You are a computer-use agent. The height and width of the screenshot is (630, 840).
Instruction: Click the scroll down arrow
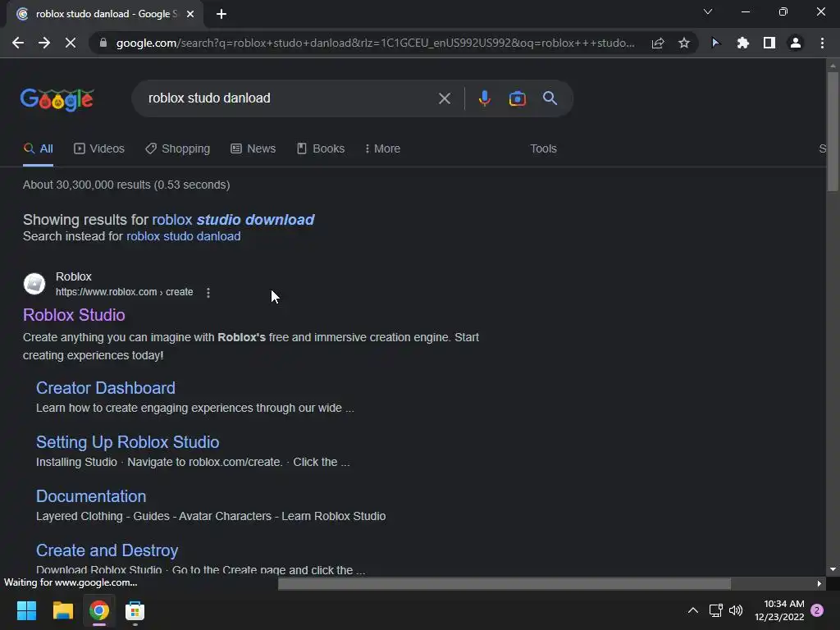(x=833, y=569)
